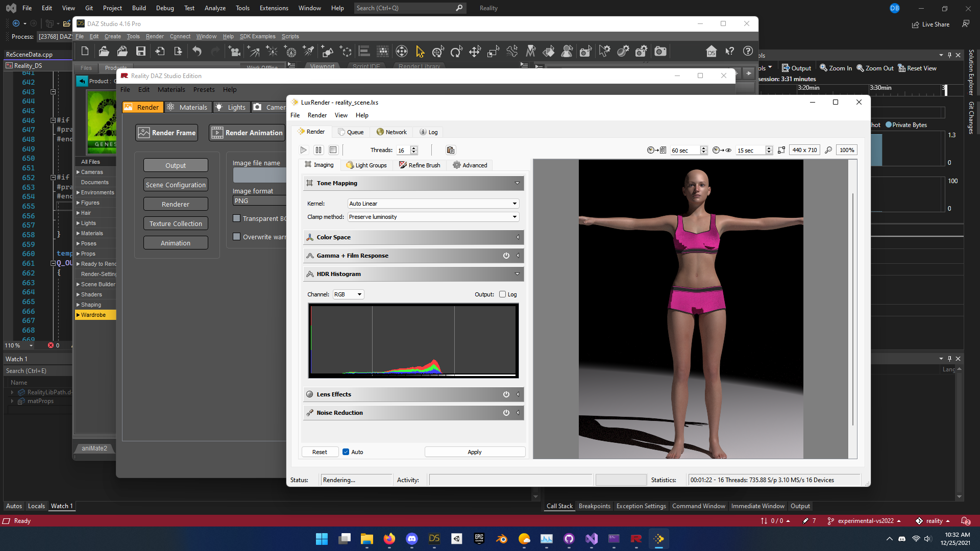This screenshot has width=980, height=551.
Task: Stop the current LuxRender render
Action: (333, 150)
